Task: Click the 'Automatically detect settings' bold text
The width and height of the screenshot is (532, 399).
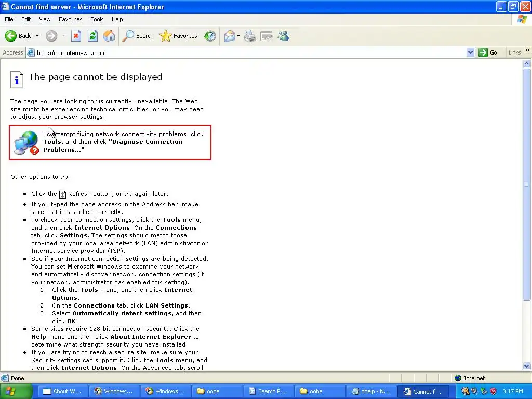Action: pos(122,313)
